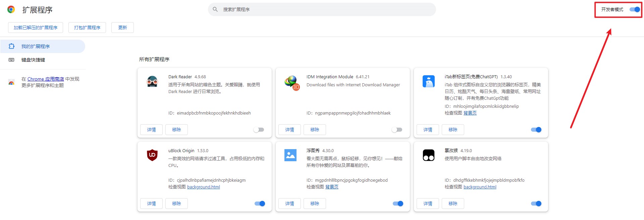
Task: Disable the 开发者模式 developer mode switch
Action: [635, 9]
